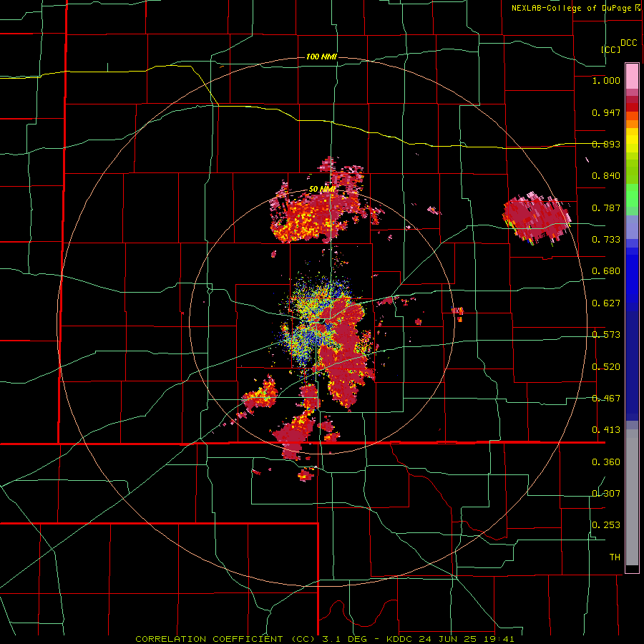Viewport: 644px width, 644px height.
Task: Select the 0.787 scale value
Action: click(606, 208)
